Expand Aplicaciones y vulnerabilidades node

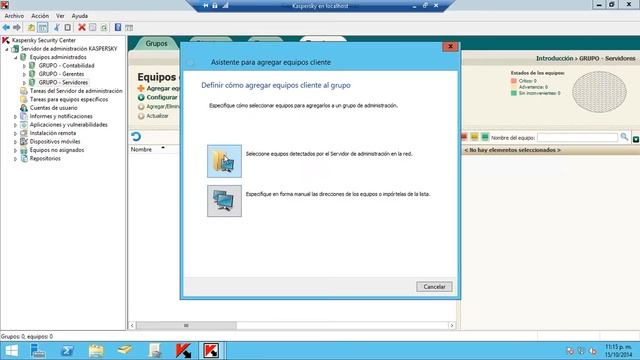click(16, 125)
